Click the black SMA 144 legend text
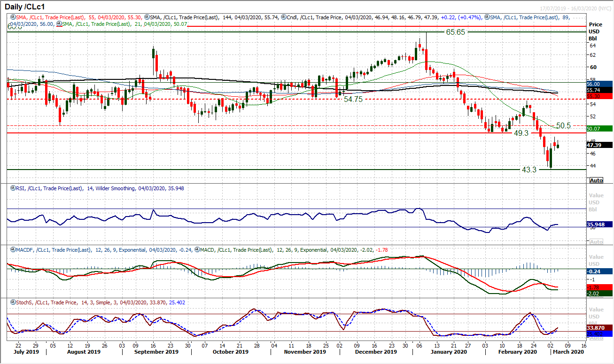Screen dimensions: 614x364 (215, 17)
